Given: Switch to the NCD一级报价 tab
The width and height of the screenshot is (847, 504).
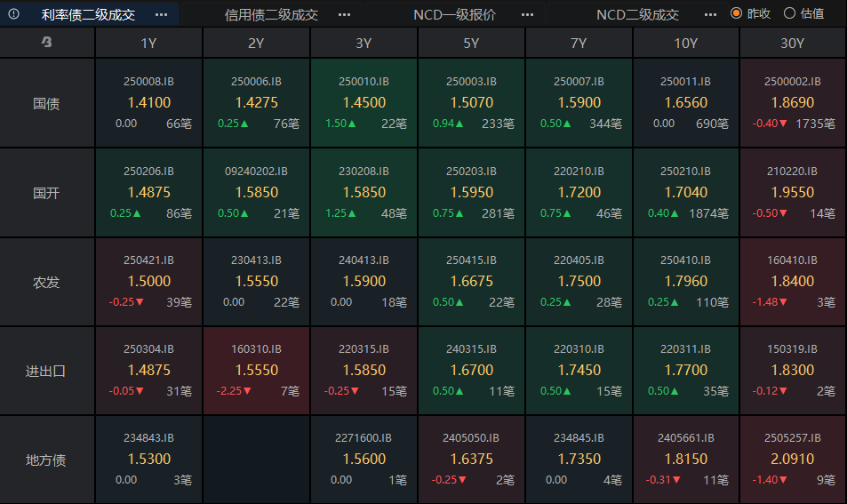Looking at the screenshot, I should pos(454,14).
